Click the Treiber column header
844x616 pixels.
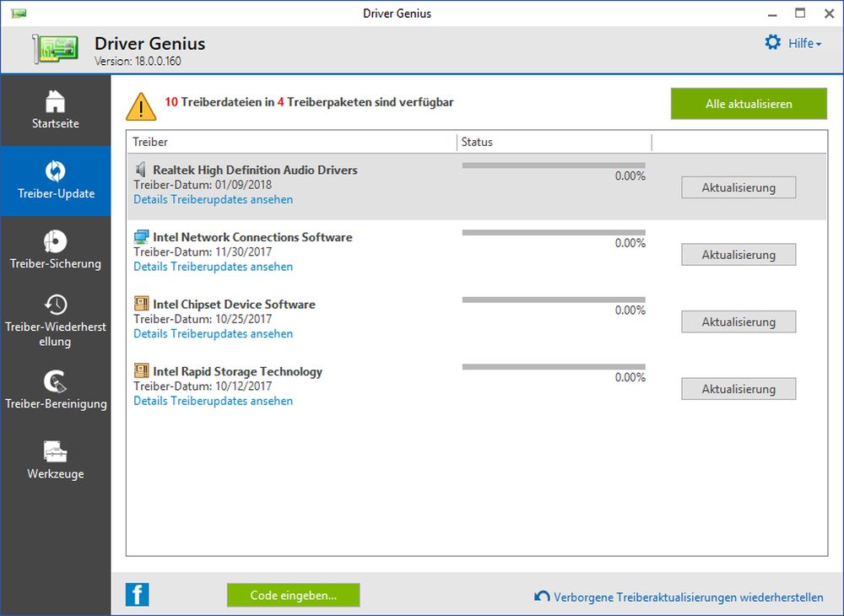[292, 142]
